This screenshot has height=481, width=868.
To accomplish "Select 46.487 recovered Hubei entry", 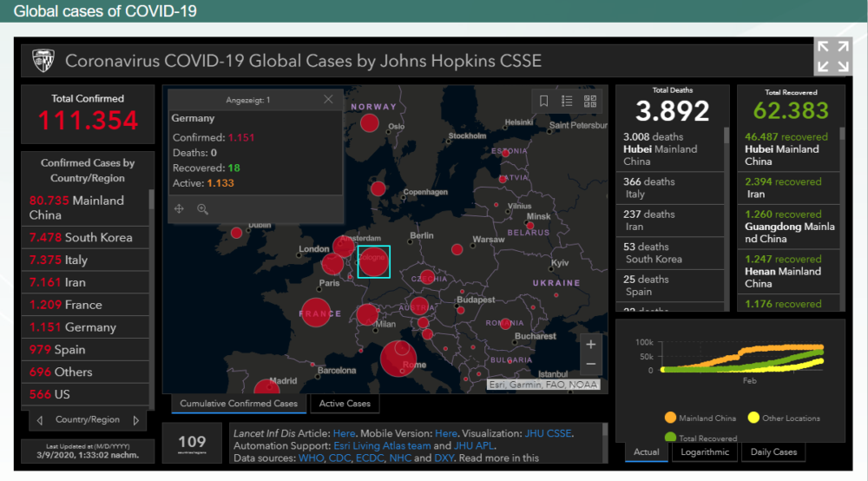I will click(788, 148).
